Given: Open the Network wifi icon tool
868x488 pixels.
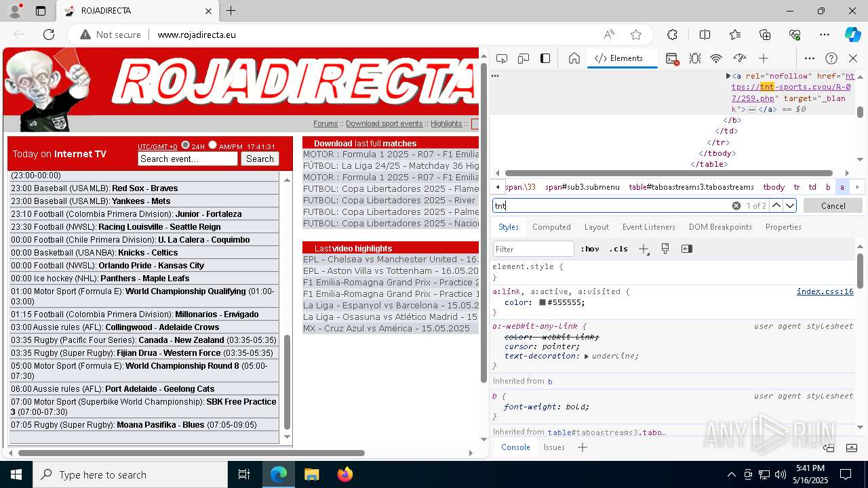Looking at the screenshot, I should click(716, 58).
